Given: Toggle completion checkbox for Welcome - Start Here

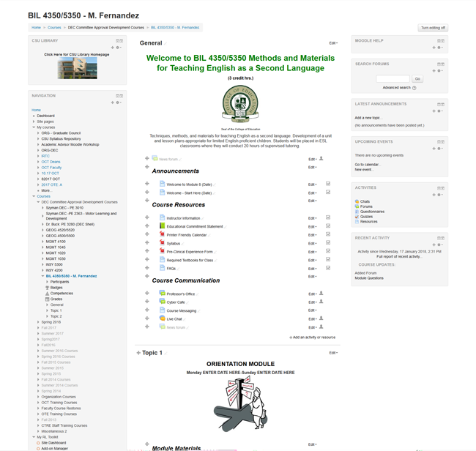Looking at the screenshot, I should pos(328,192).
